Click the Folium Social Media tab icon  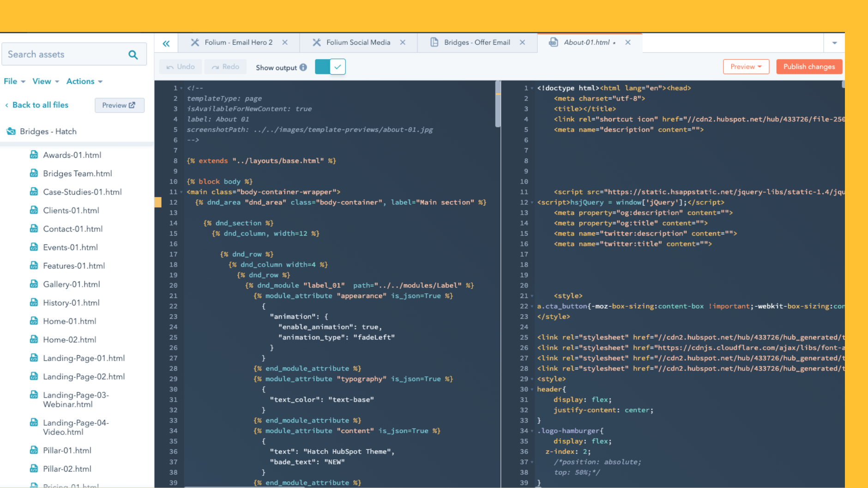[317, 42]
